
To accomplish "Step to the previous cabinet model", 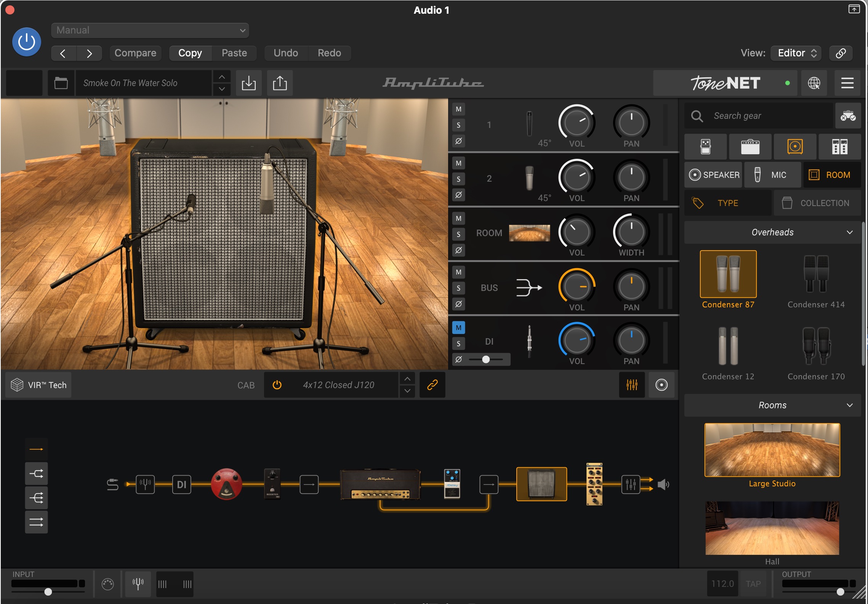I will [x=407, y=379].
